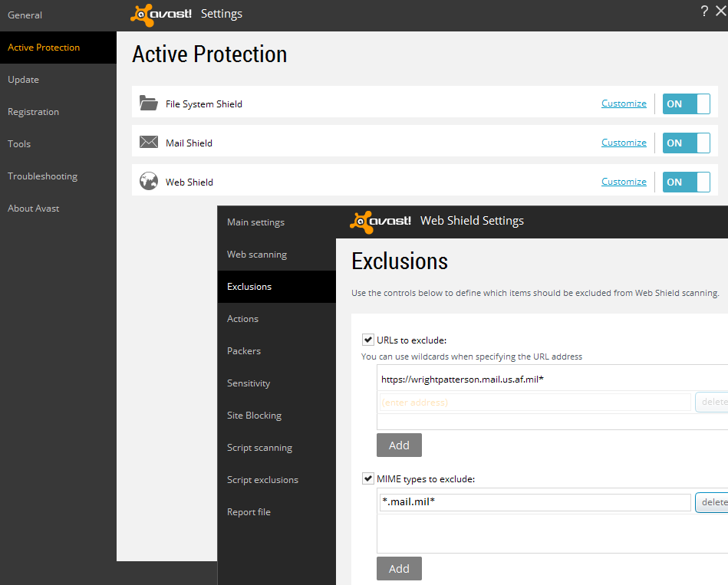This screenshot has height=585, width=728.
Task: Open the Site Blocking section
Action: (254, 416)
